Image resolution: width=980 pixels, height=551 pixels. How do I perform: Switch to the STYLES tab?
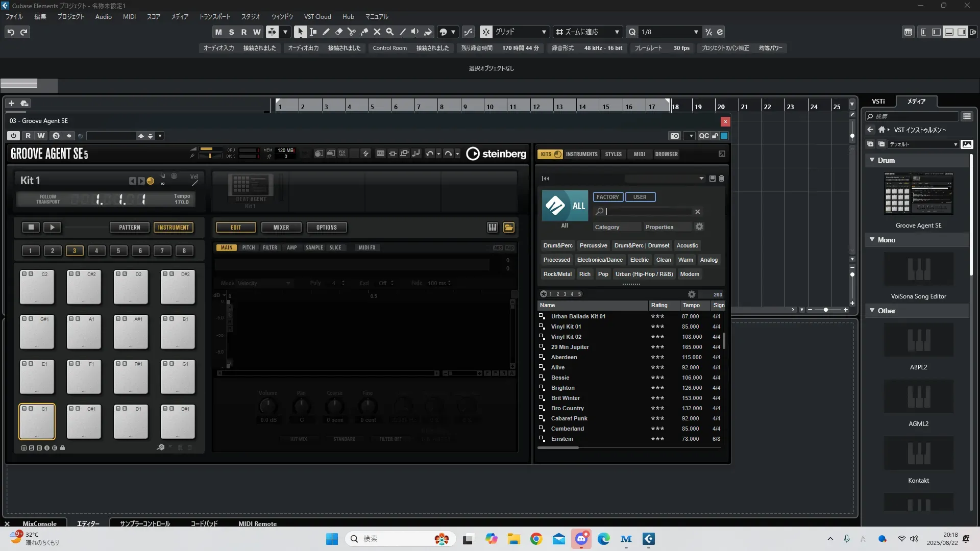(613, 154)
